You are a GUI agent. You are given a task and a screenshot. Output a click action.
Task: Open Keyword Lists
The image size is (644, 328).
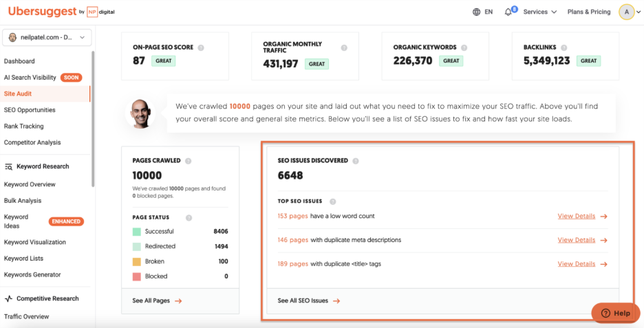click(23, 259)
